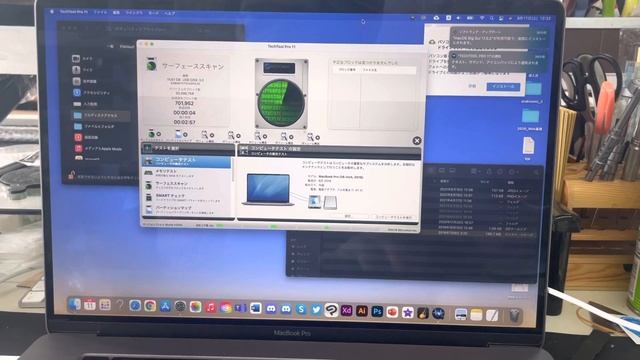This screenshot has height=360, width=640.
Task: Select メディアとApple Music in the privacy sidebar
Action: pos(98,149)
